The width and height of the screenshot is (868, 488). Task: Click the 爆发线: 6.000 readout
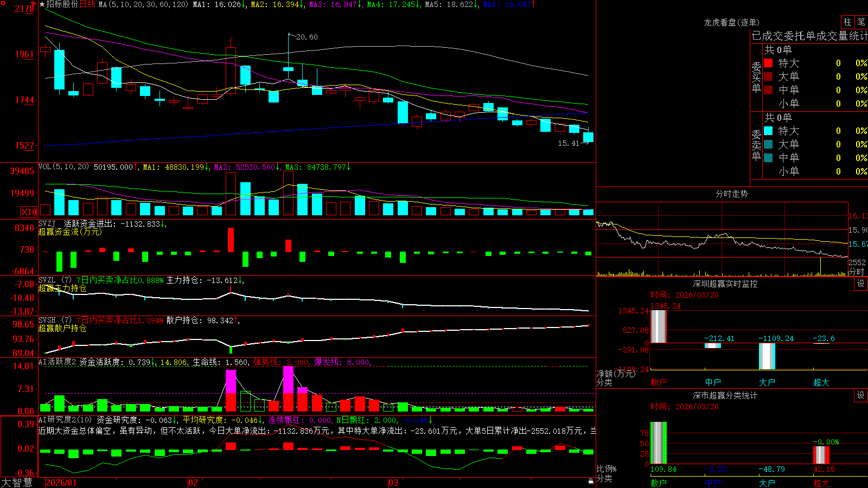click(x=343, y=362)
